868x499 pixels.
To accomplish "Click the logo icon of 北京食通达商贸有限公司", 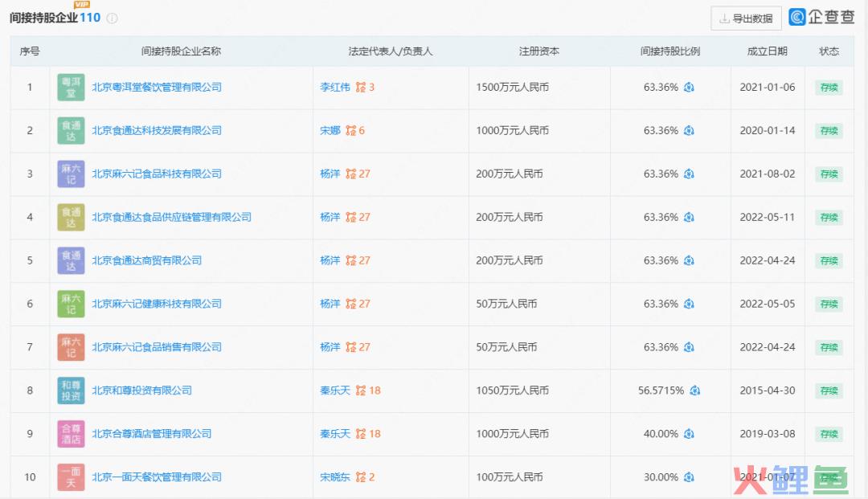I will click(71, 260).
